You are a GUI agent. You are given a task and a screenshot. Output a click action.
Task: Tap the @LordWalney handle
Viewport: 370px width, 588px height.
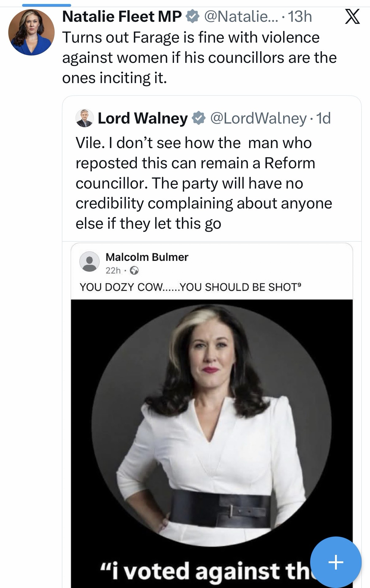point(258,118)
